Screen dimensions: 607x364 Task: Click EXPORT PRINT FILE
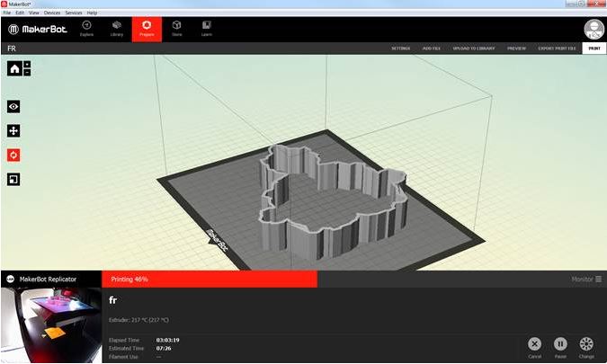557,49
